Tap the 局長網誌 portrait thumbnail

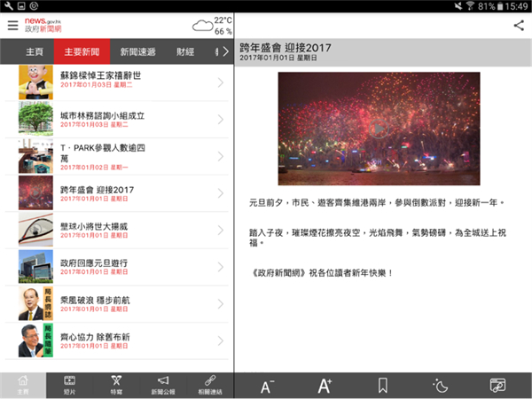35,303
